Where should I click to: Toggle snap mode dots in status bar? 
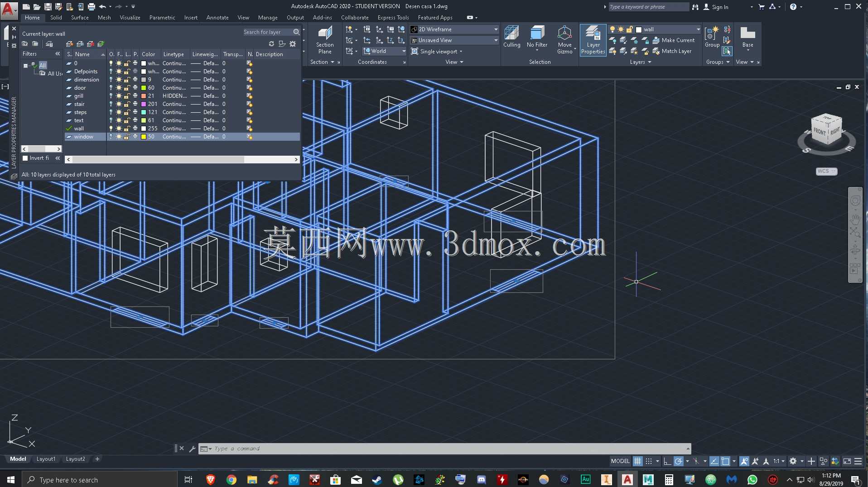pyautogui.click(x=649, y=461)
